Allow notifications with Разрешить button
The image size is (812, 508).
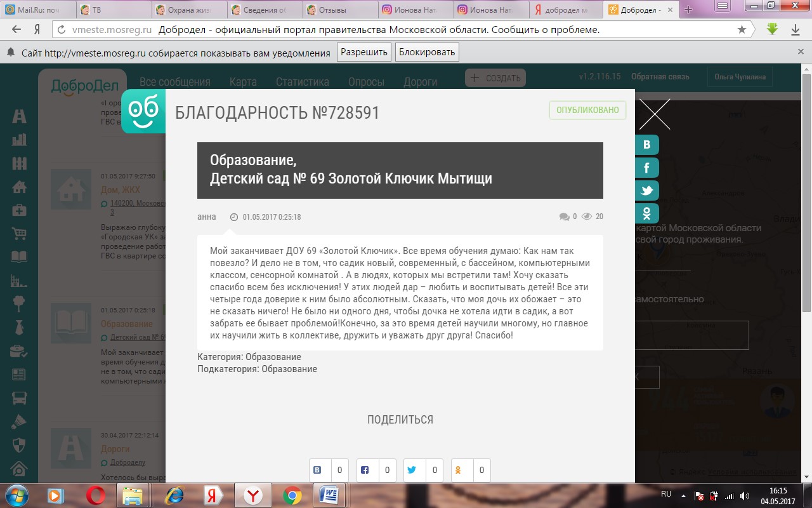(363, 53)
